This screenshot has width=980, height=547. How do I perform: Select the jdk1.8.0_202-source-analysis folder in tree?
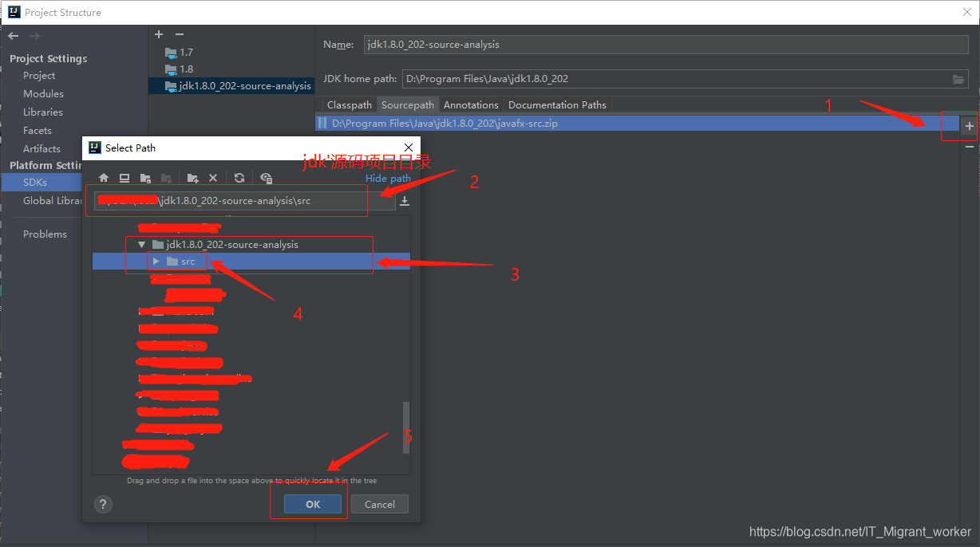coord(232,245)
